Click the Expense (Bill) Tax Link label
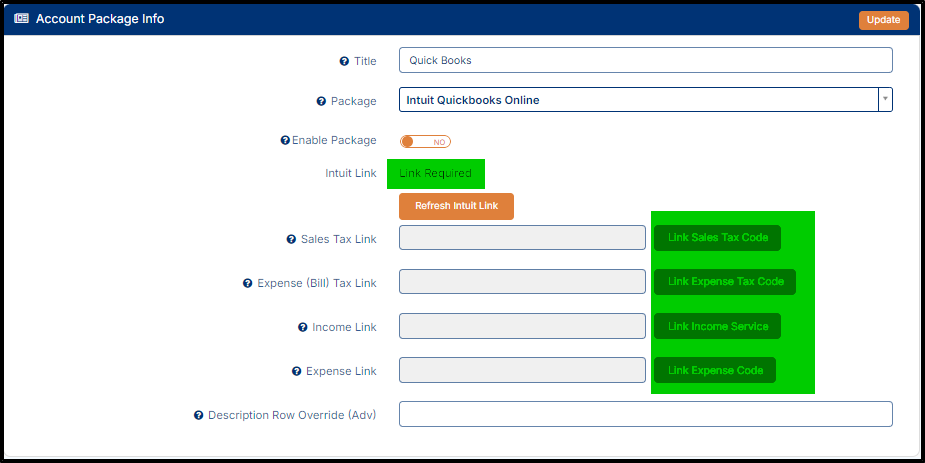This screenshot has height=463, width=925. (x=317, y=284)
